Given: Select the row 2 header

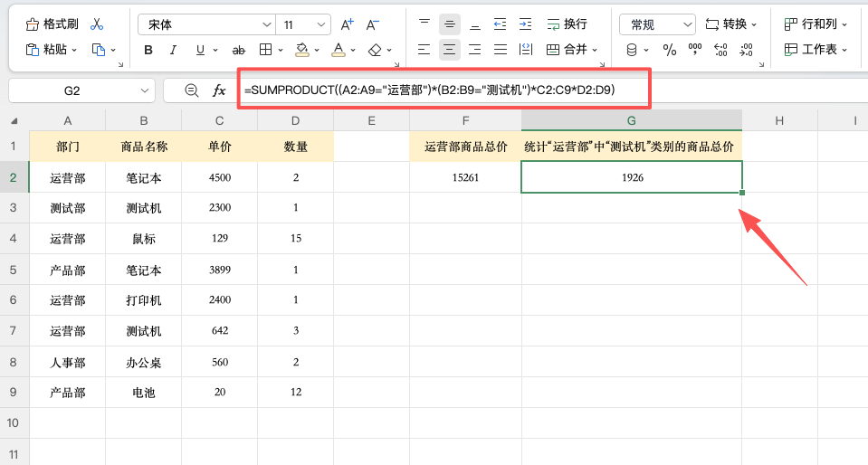Looking at the screenshot, I should coord(14,177).
